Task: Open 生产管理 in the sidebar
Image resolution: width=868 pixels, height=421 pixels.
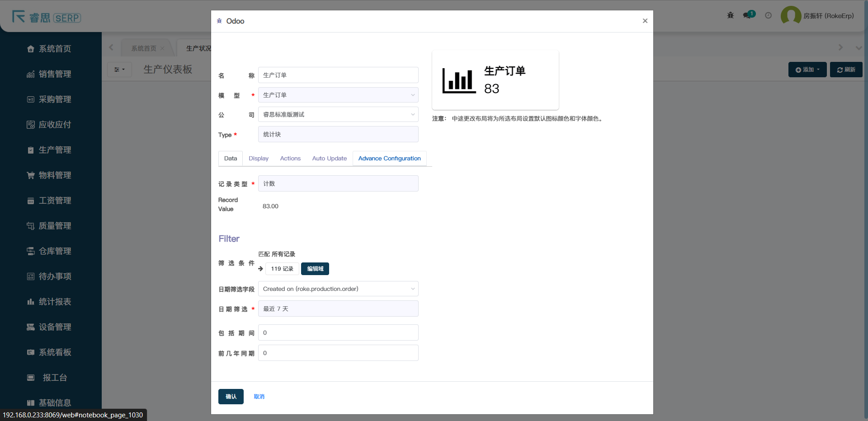Action: pyautogui.click(x=55, y=150)
